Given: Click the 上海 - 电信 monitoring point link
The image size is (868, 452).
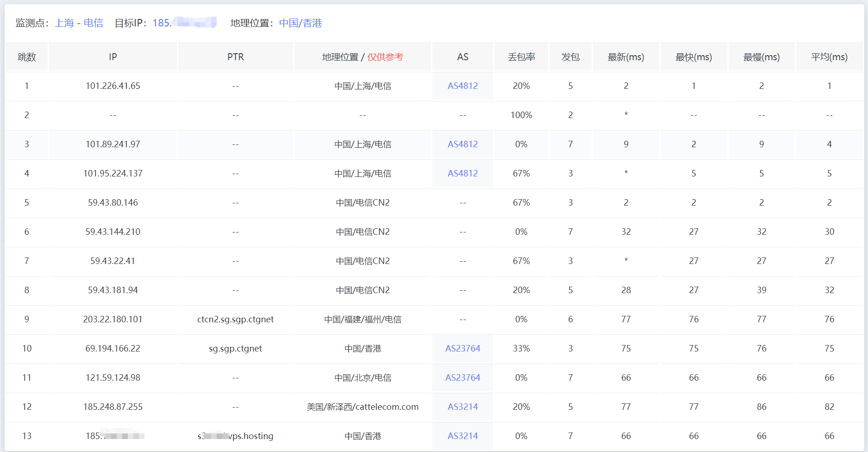Looking at the screenshot, I should 79,23.
